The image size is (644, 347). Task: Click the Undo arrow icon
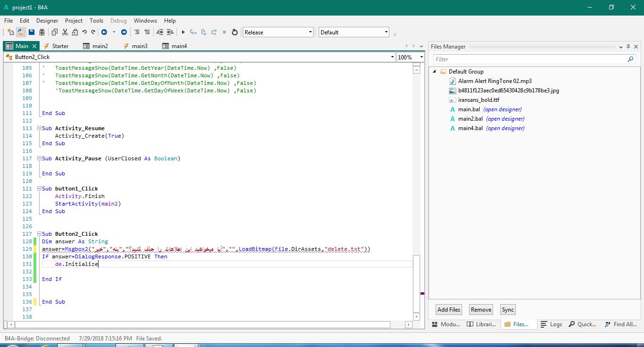click(84, 32)
